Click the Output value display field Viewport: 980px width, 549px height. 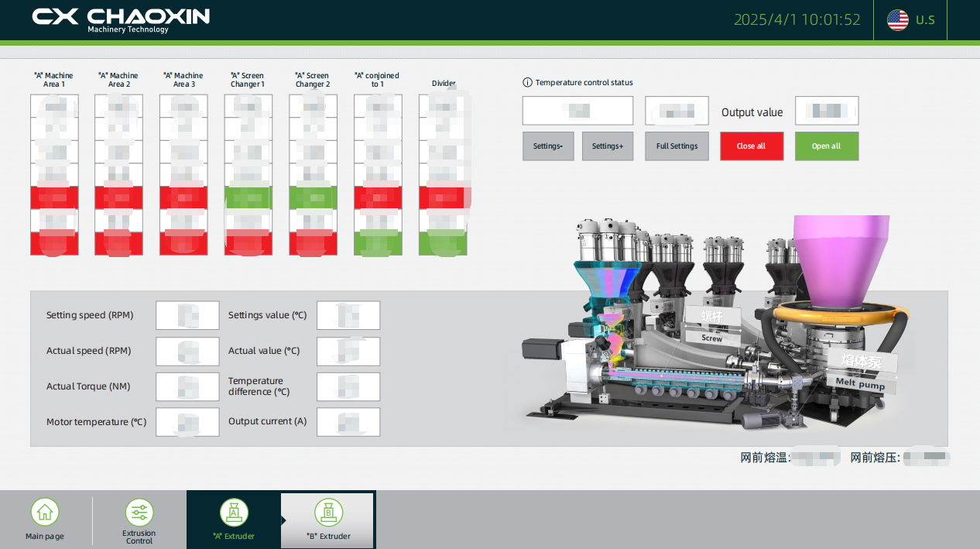pyautogui.click(x=826, y=111)
